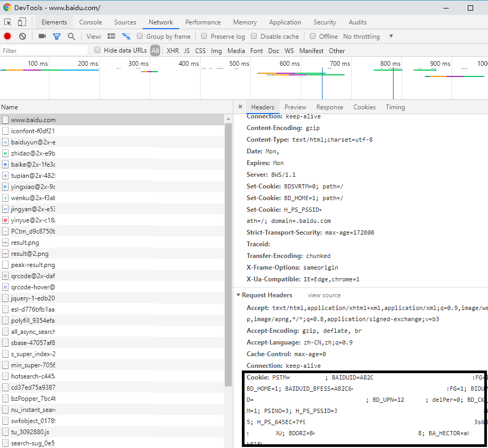Screen dimensions: 488x448
Task: Open the Console panel
Action: (91, 22)
